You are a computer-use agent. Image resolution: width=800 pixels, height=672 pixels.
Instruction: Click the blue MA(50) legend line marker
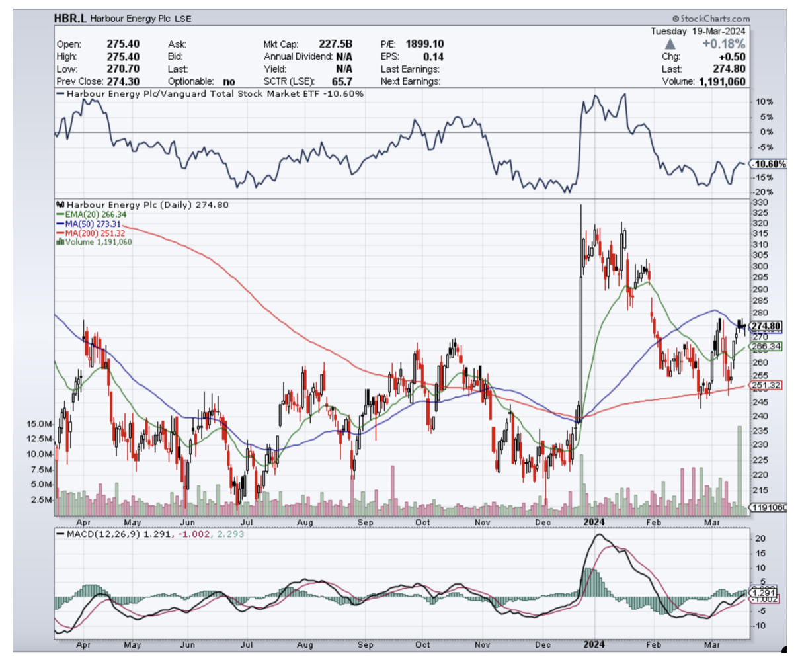(60, 224)
